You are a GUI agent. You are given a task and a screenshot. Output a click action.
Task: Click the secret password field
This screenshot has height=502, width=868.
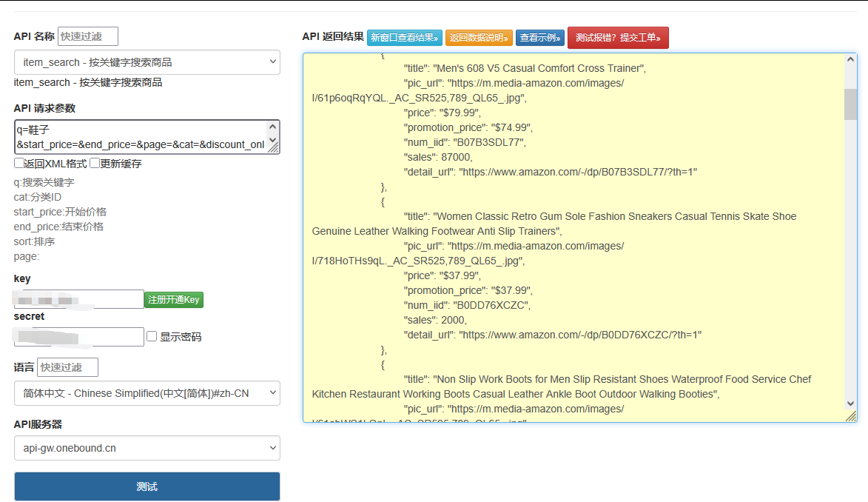pos(78,337)
